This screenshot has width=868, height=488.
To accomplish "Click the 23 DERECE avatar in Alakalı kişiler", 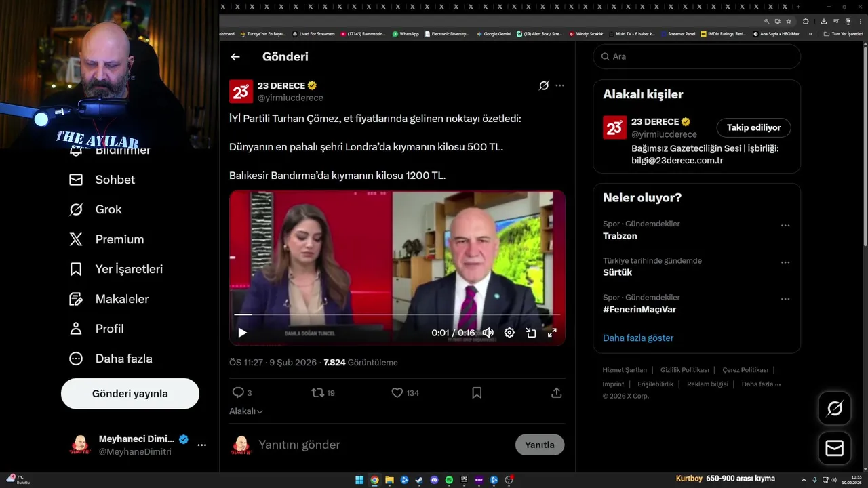I will 614,127.
